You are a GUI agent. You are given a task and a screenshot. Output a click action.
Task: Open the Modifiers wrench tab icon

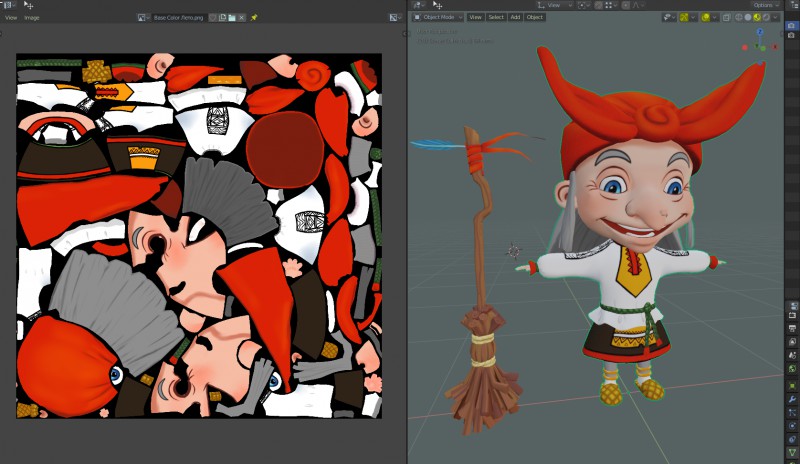click(792, 400)
